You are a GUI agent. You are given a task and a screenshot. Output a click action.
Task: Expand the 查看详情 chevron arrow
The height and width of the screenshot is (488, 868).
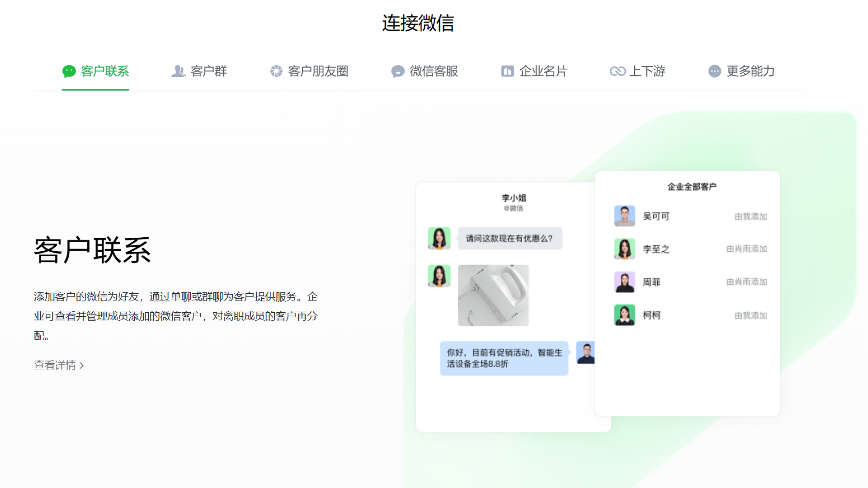[x=81, y=365]
